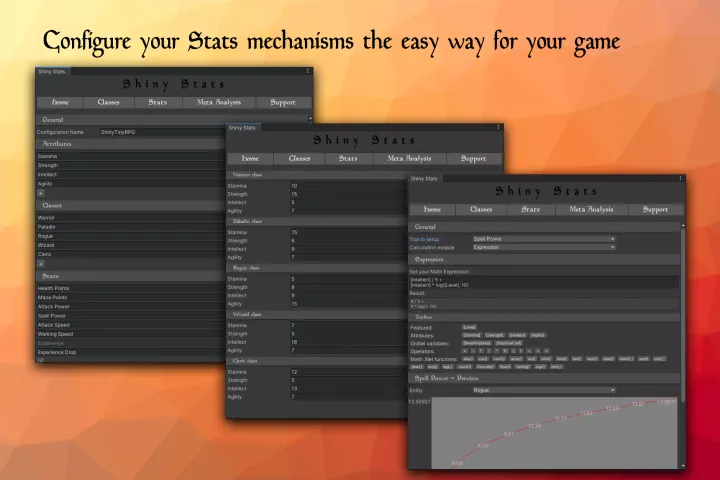Insert the first operator button in Operators row
The height and width of the screenshot is (480, 720).
[x=465, y=351]
